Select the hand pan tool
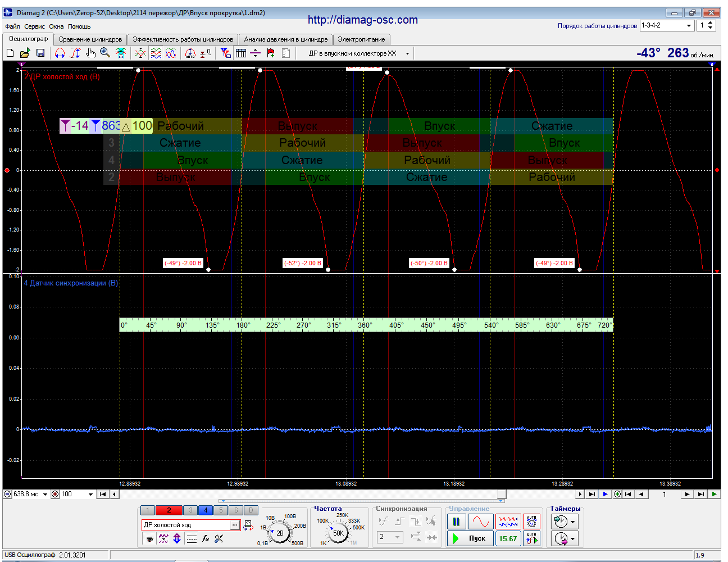Screen dimensions: 728x562 90,53
